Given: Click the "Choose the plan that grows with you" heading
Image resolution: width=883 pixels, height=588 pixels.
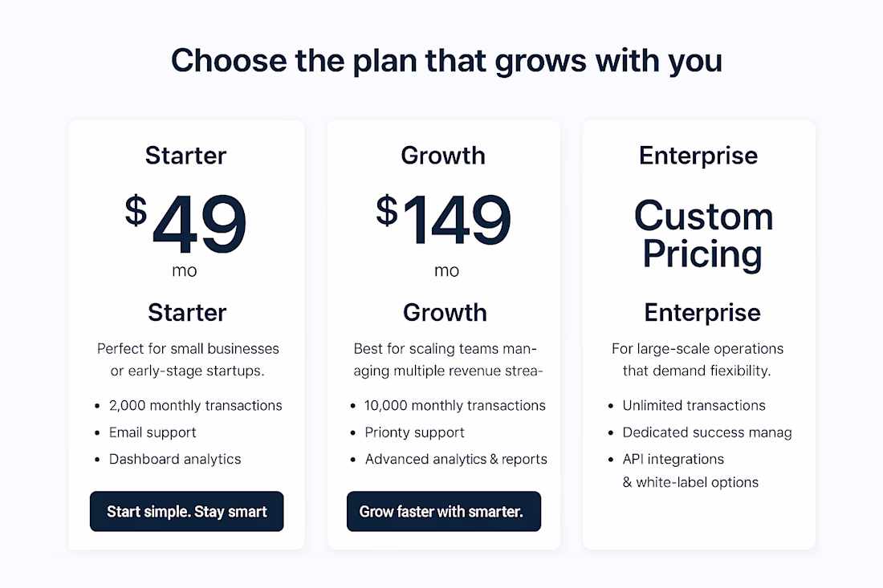Looking at the screenshot, I should [x=446, y=61].
